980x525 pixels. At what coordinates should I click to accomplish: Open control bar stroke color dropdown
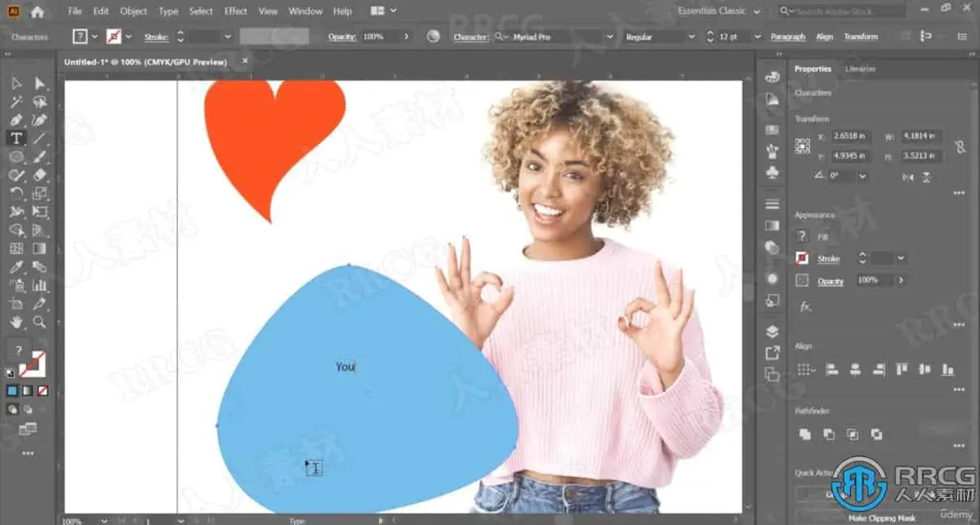coord(128,37)
